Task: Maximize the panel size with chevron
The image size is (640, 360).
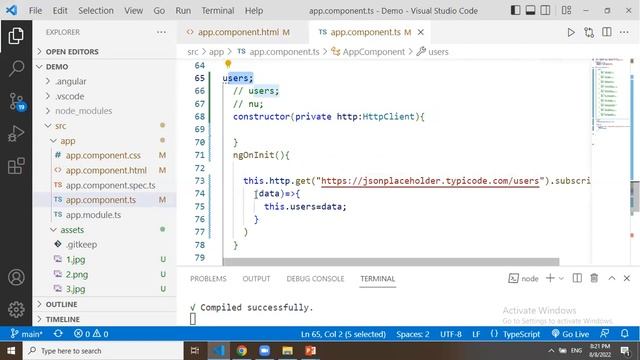Action: click(x=611, y=278)
